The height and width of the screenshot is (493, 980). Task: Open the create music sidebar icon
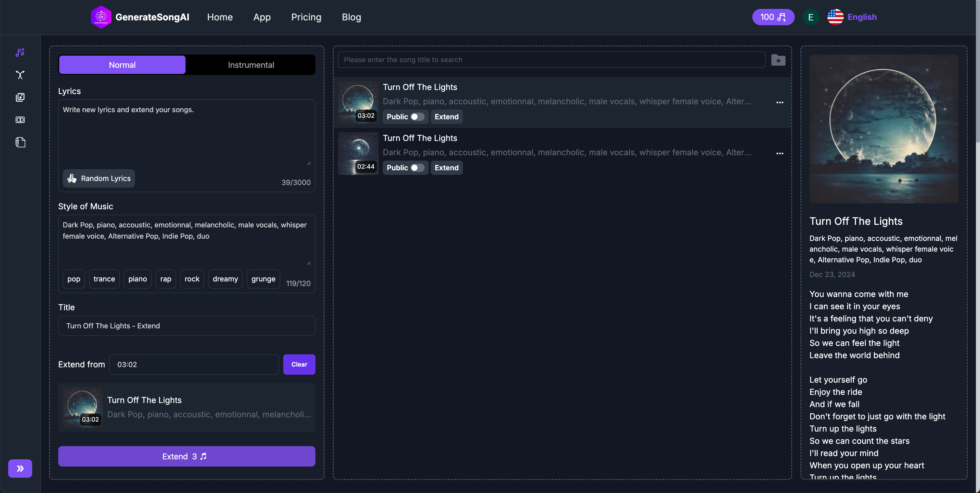[x=20, y=53]
